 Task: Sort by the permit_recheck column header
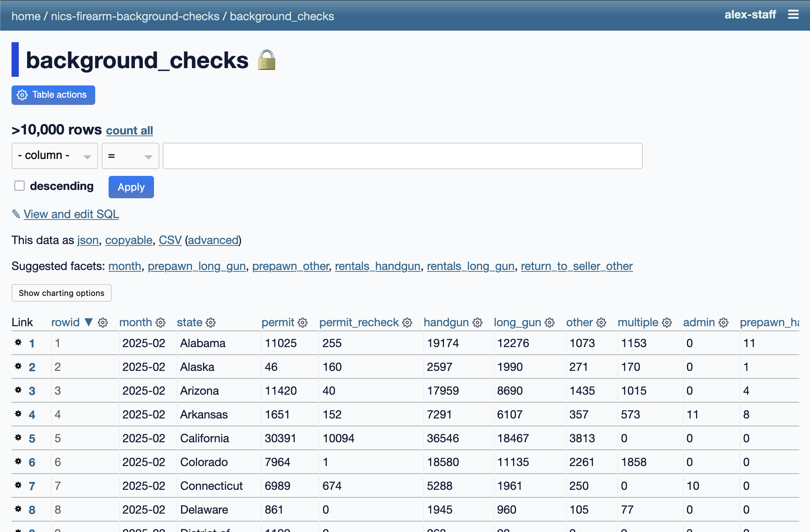[359, 322]
